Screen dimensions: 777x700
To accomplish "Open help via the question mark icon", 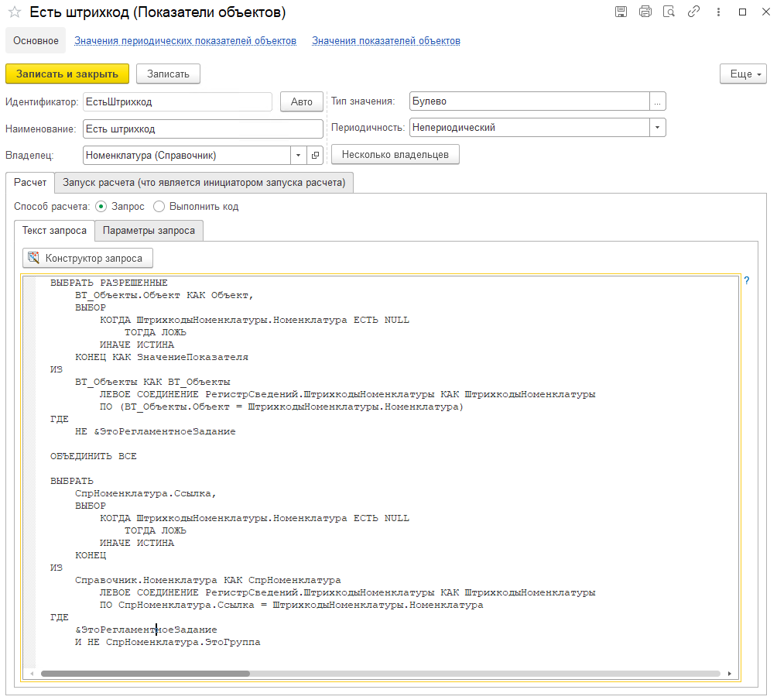I will (x=747, y=280).
